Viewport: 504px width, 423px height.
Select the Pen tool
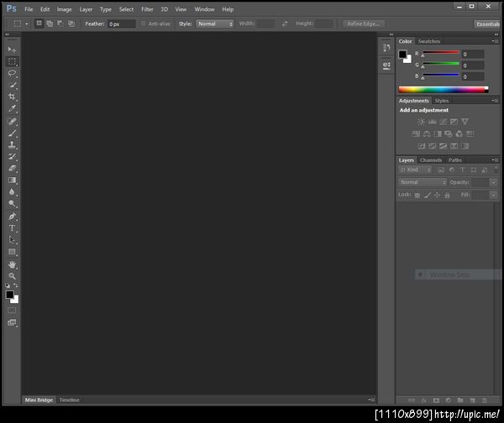pos(13,217)
